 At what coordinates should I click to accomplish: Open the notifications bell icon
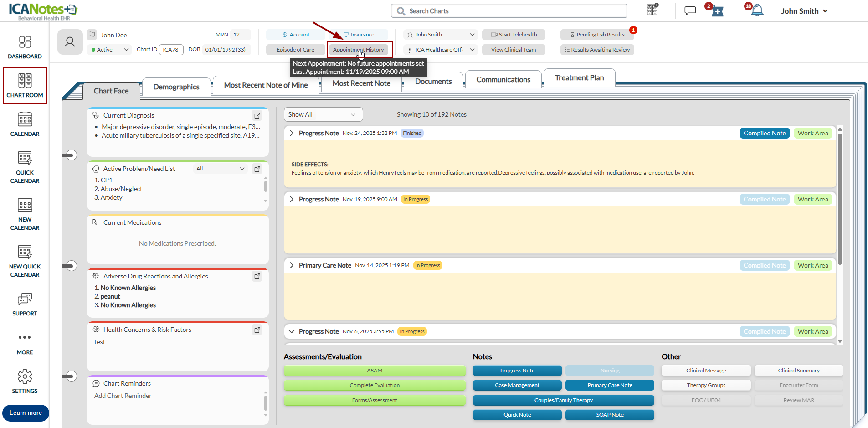[x=757, y=10]
